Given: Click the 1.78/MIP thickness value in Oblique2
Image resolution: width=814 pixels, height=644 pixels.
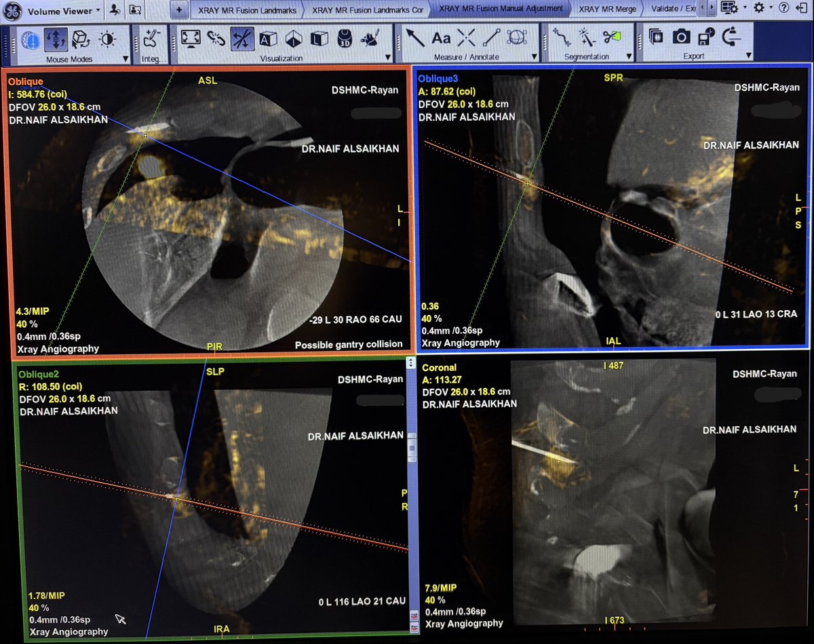Looking at the screenshot, I should click(x=47, y=595).
